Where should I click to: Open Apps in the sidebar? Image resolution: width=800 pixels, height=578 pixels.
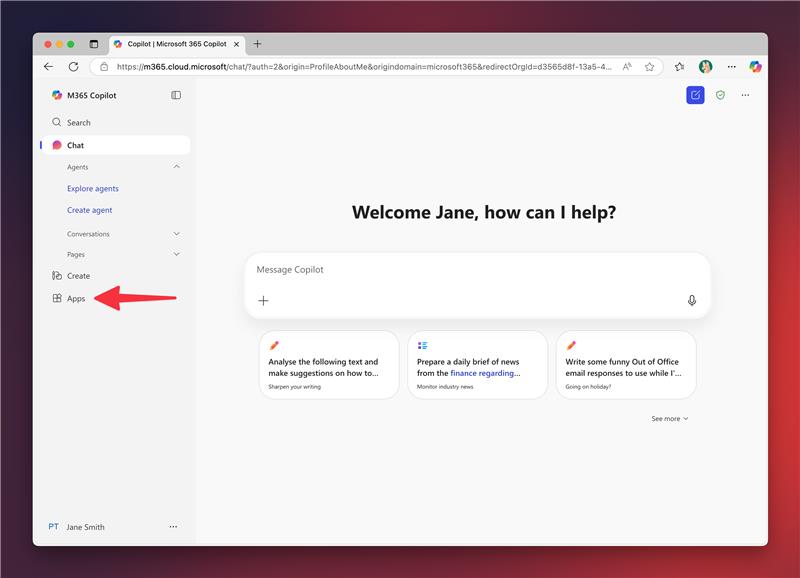pos(69,298)
